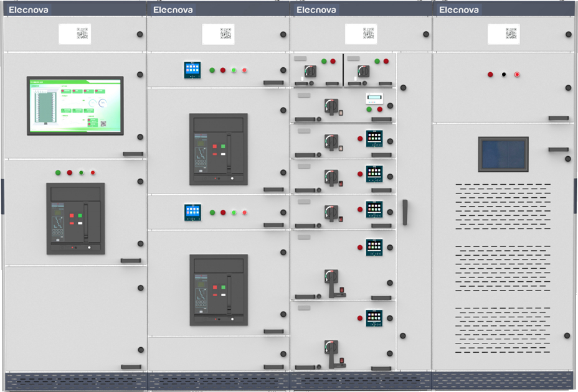The width and height of the screenshot is (578, 392).
Task: Pull the drawer handle on the second cabinet top compartment
Action: [273, 83]
